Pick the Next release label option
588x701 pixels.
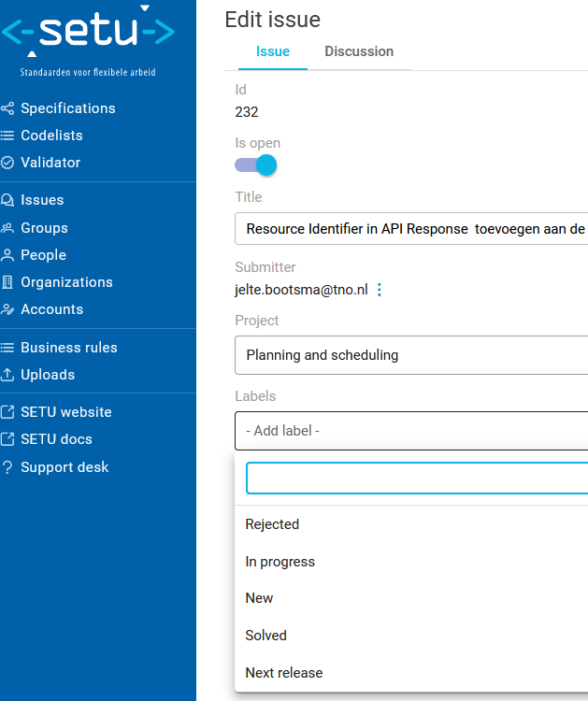pyautogui.click(x=411, y=672)
